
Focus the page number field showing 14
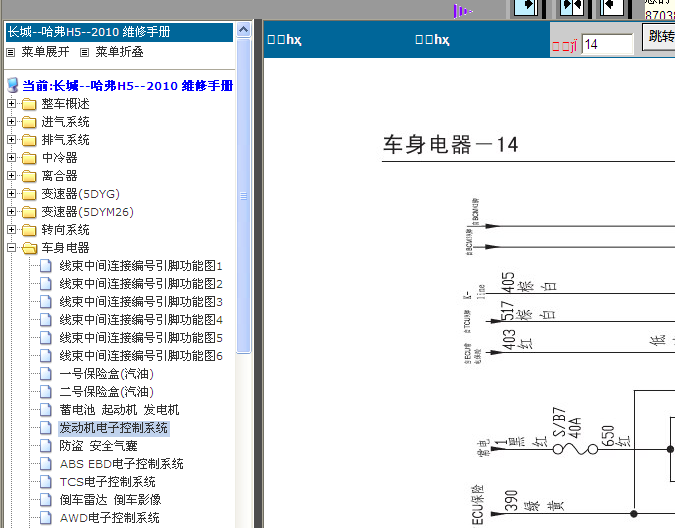(x=607, y=44)
